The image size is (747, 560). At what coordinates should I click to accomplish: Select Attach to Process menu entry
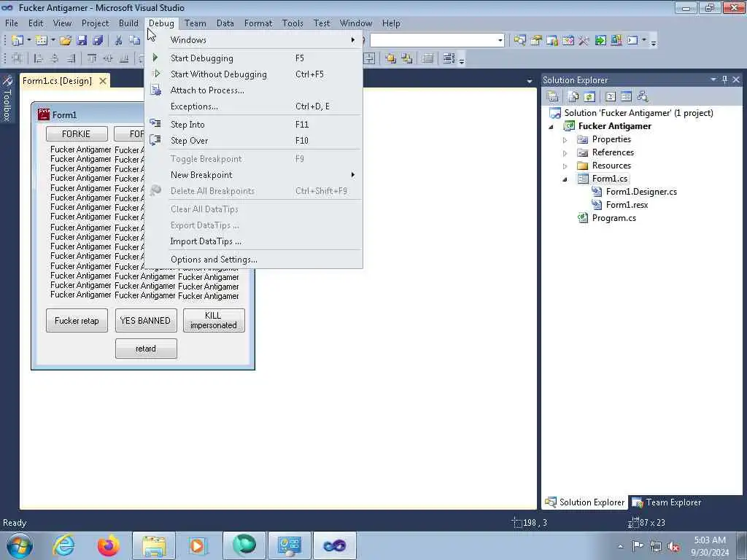pos(253,90)
